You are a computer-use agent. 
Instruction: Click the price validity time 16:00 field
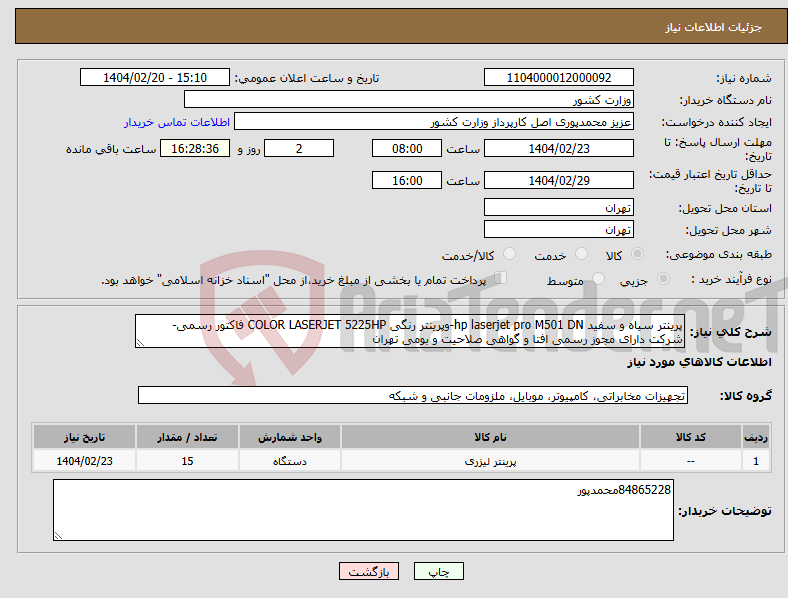pyautogui.click(x=407, y=180)
